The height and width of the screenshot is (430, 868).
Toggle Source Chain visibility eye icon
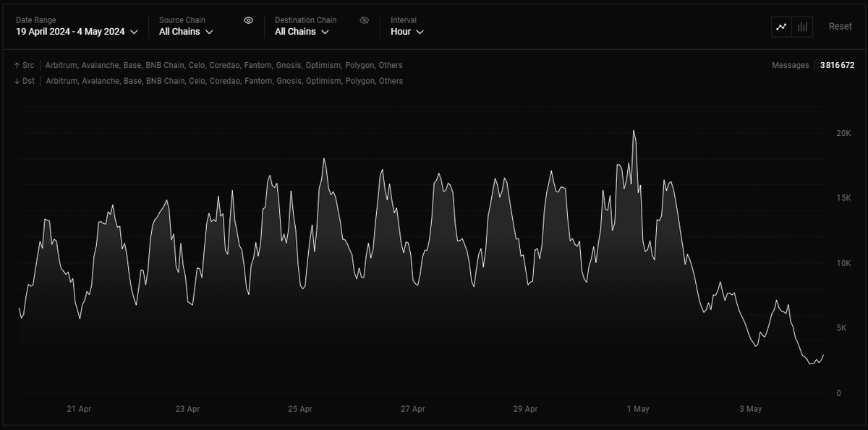[248, 20]
